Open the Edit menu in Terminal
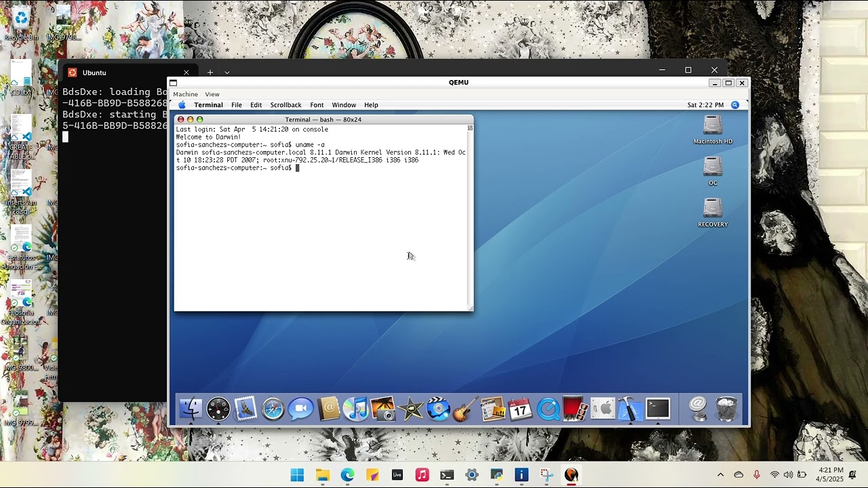Image resolution: width=868 pixels, height=488 pixels. coord(256,105)
